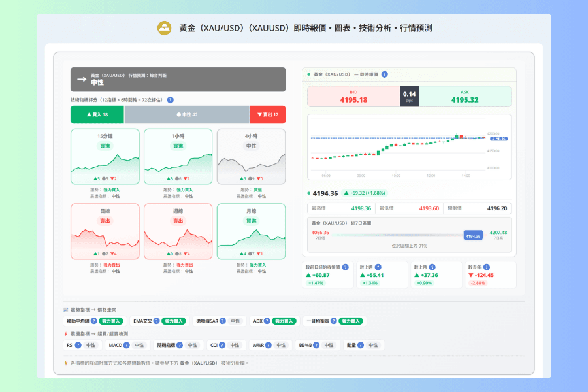The height and width of the screenshot is (392, 588).
Task: Click the arrow icon in the 綜合判斷 banner
Action: 82,79
